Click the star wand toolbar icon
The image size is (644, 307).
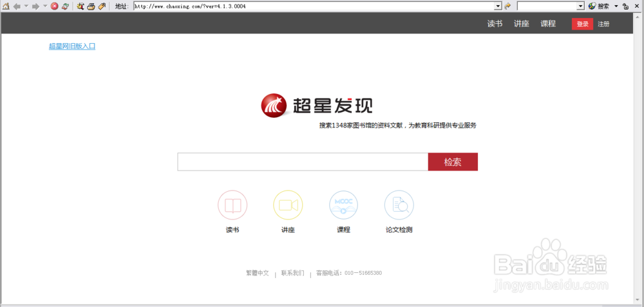(x=80, y=6)
